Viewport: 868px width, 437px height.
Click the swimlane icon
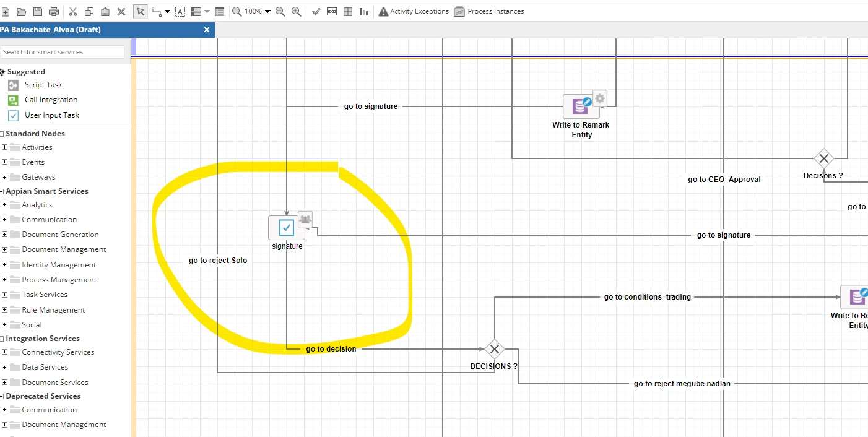click(x=196, y=11)
